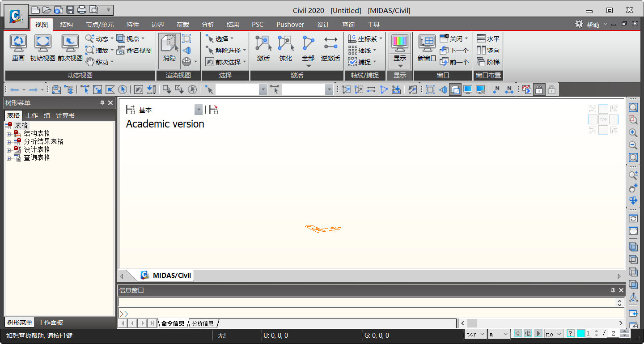This screenshot has width=644, height=344.
Task: Open the 荷载 ribbon tab
Action: (183, 25)
